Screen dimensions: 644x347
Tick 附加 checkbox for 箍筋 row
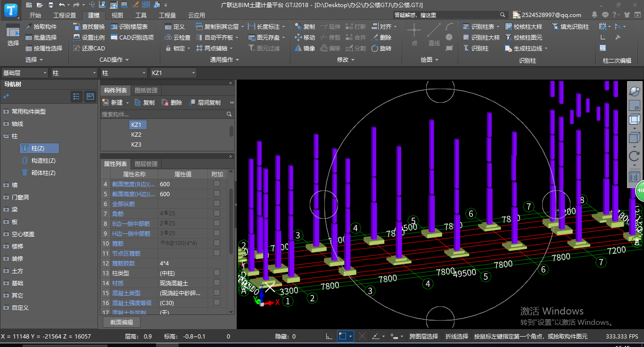(217, 243)
